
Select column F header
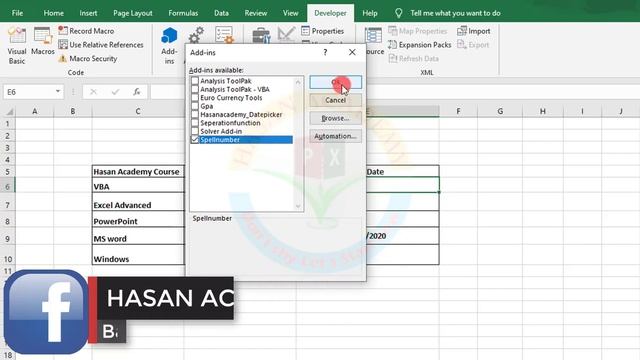458,111
